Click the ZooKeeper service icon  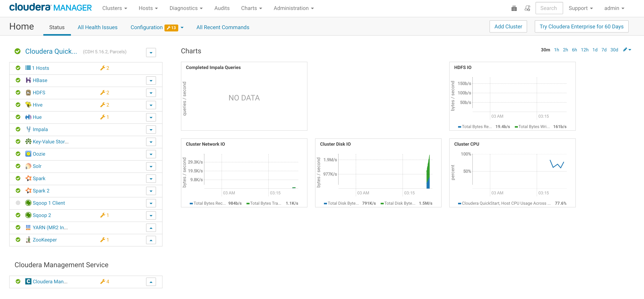[x=28, y=240]
